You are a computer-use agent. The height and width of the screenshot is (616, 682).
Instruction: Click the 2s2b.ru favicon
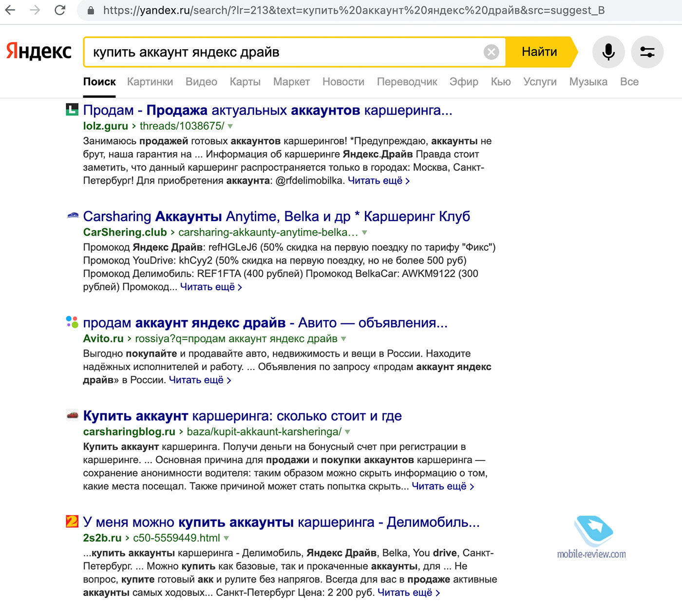(72, 521)
